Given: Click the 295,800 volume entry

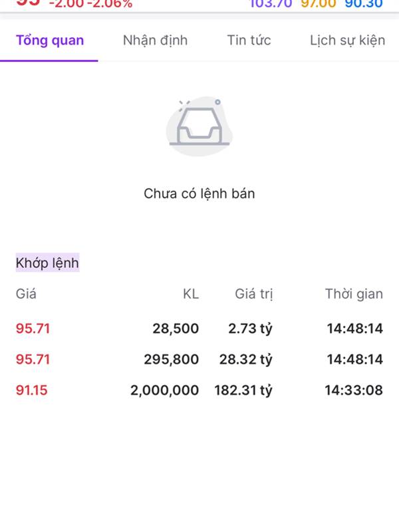Looking at the screenshot, I should point(171,360).
